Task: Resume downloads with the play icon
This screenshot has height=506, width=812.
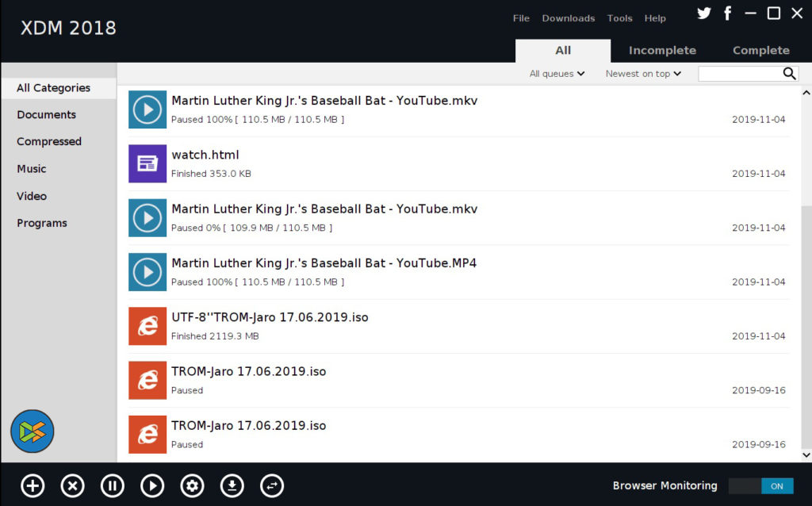Action: [x=152, y=485]
